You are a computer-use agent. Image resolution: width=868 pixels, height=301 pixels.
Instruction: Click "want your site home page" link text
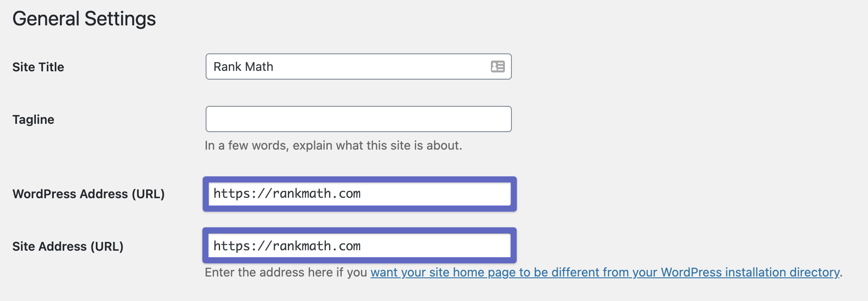pyautogui.click(x=443, y=273)
